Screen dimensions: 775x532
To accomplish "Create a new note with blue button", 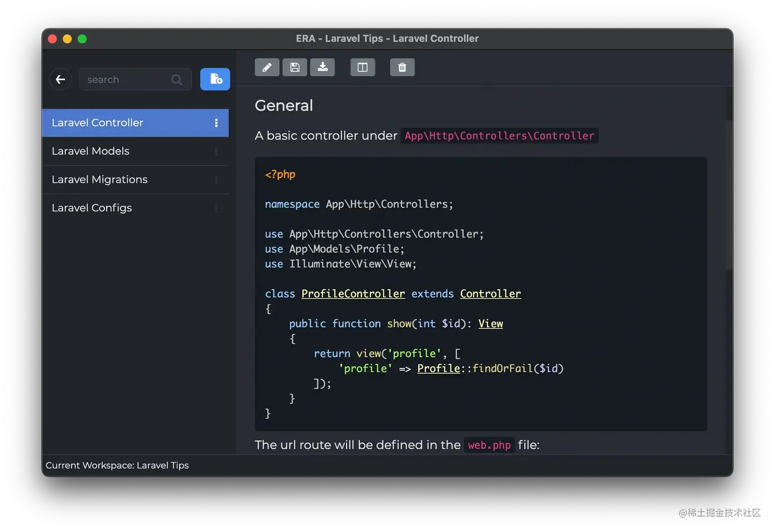I will click(215, 79).
